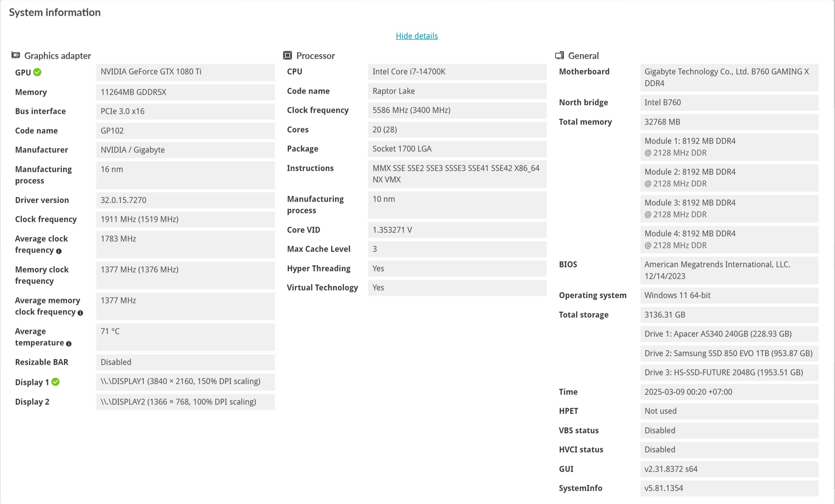This screenshot has width=835, height=504.
Task: Click the HPET Not used value
Action: pyautogui.click(x=729, y=411)
